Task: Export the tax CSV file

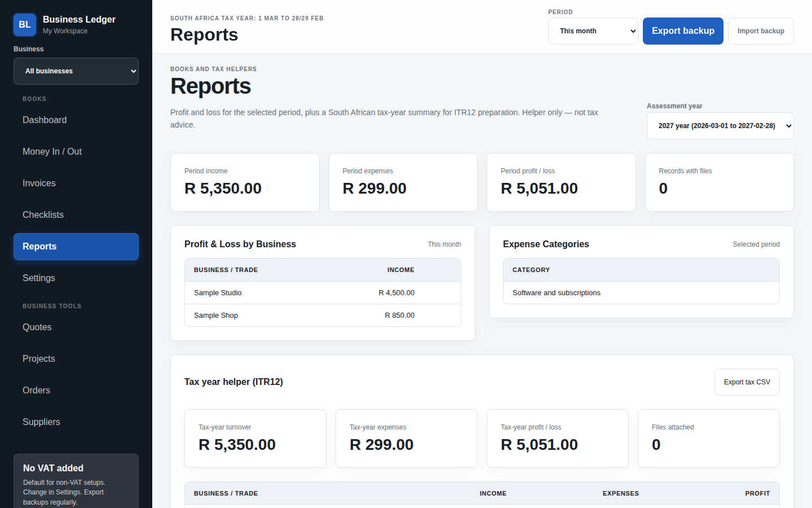Action: pos(747,382)
